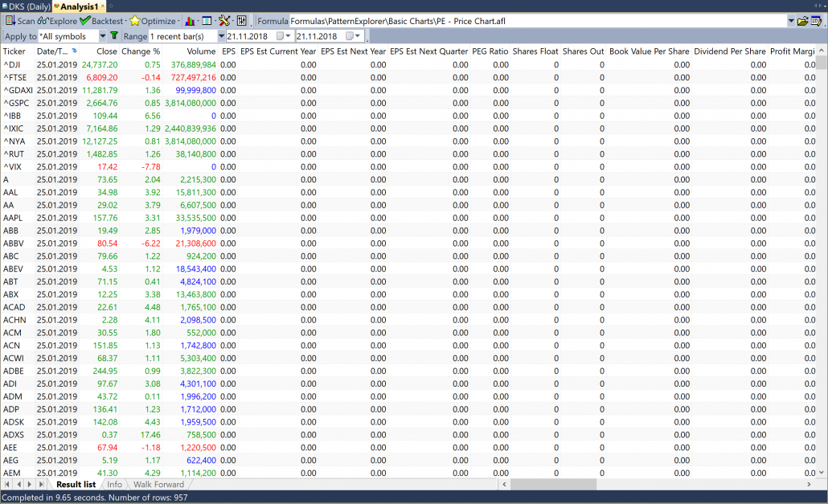Screen dimensions: 828x504
Task: Run Explore with the binoculars icon
Action: [56, 21]
